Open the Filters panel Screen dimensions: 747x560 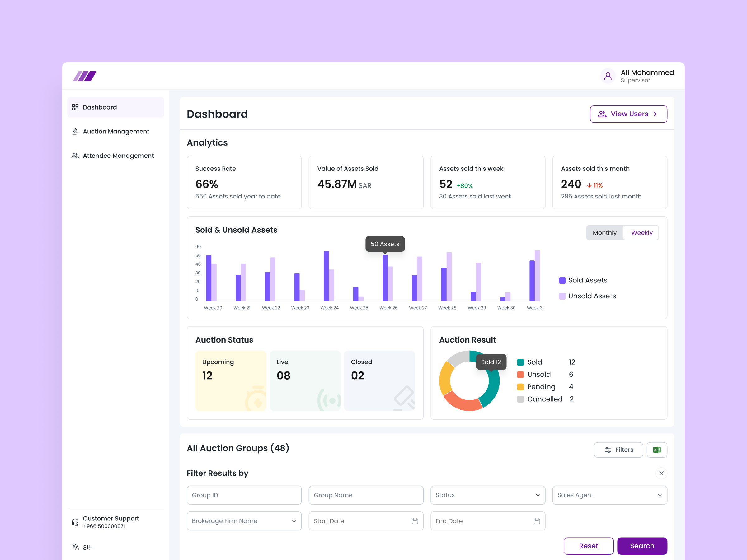click(618, 450)
